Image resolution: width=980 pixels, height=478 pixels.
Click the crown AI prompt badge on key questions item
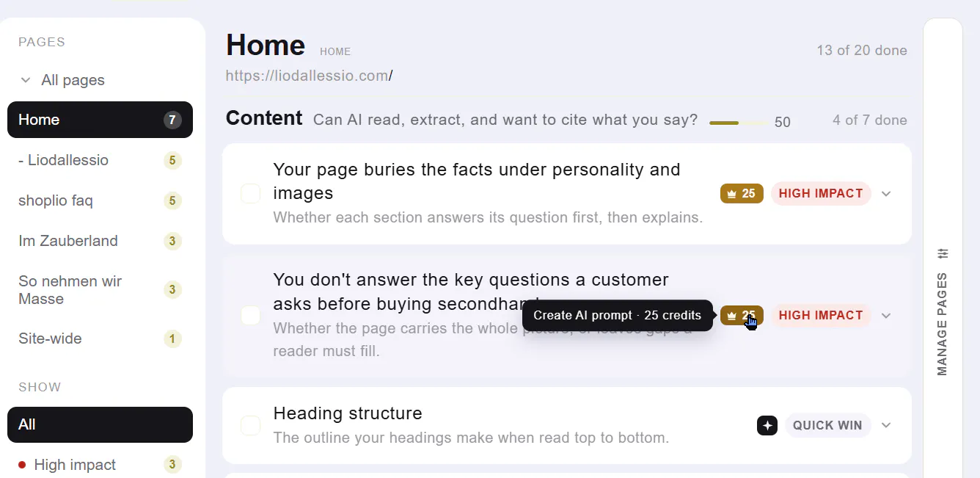pos(742,316)
